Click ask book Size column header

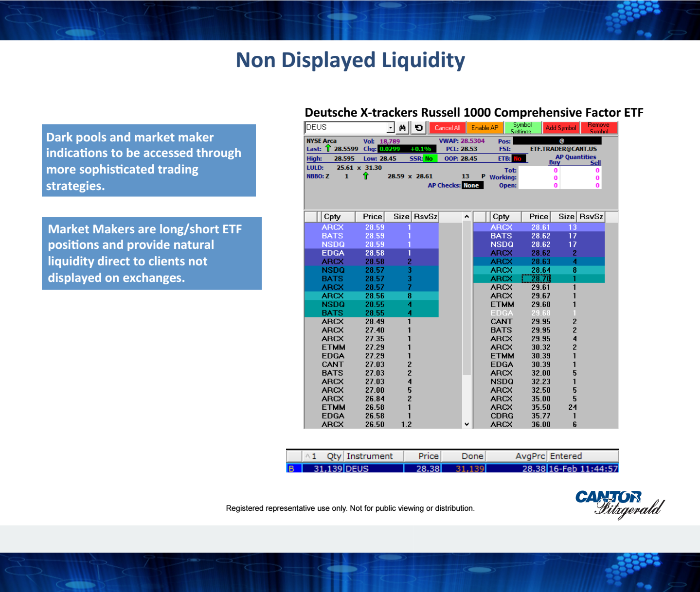click(564, 217)
